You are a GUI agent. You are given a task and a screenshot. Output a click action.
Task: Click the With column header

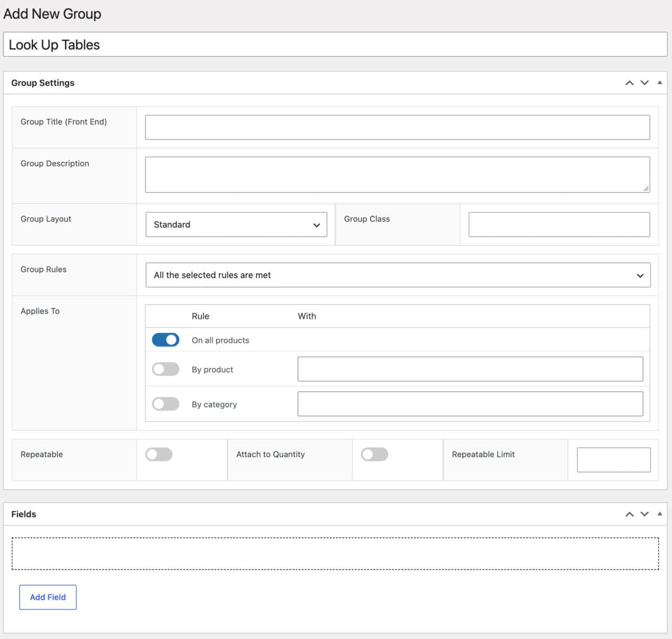click(307, 316)
